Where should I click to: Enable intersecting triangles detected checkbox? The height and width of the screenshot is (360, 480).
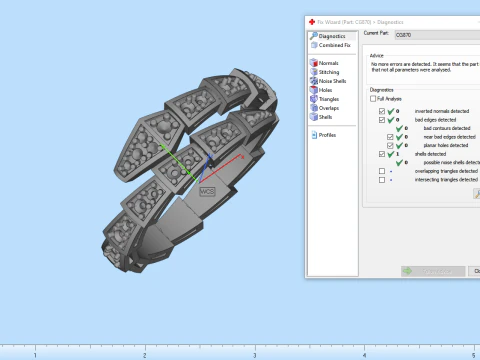382,180
